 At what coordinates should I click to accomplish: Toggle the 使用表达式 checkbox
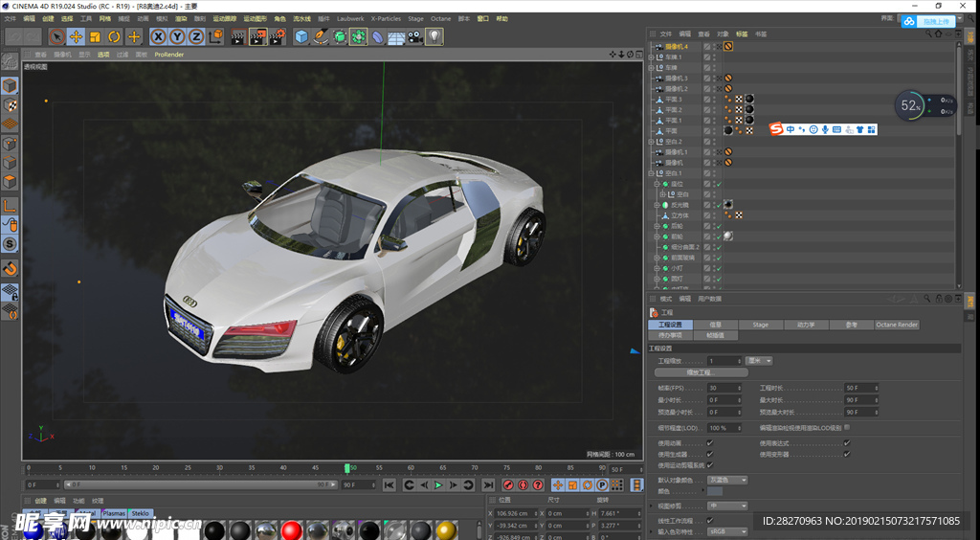click(x=847, y=443)
